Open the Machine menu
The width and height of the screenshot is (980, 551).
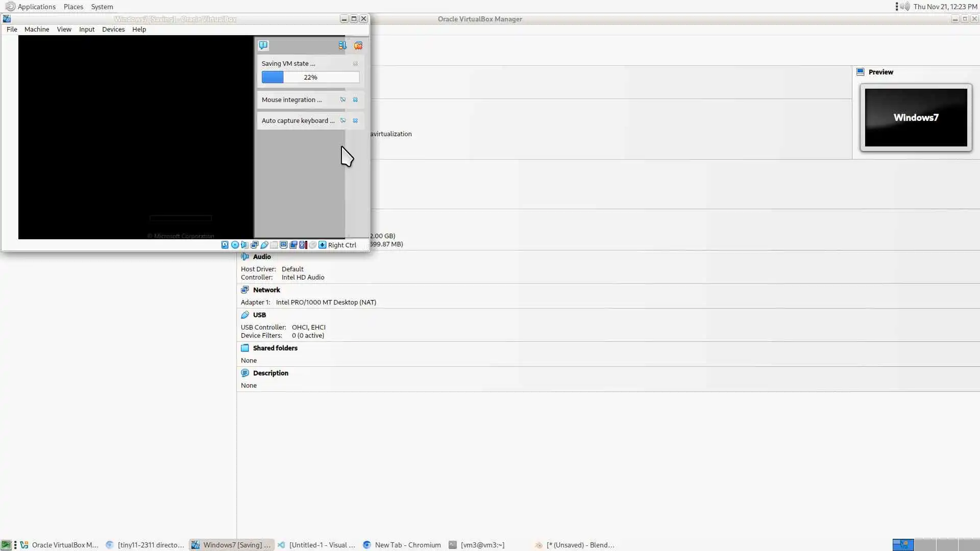click(x=37, y=29)
